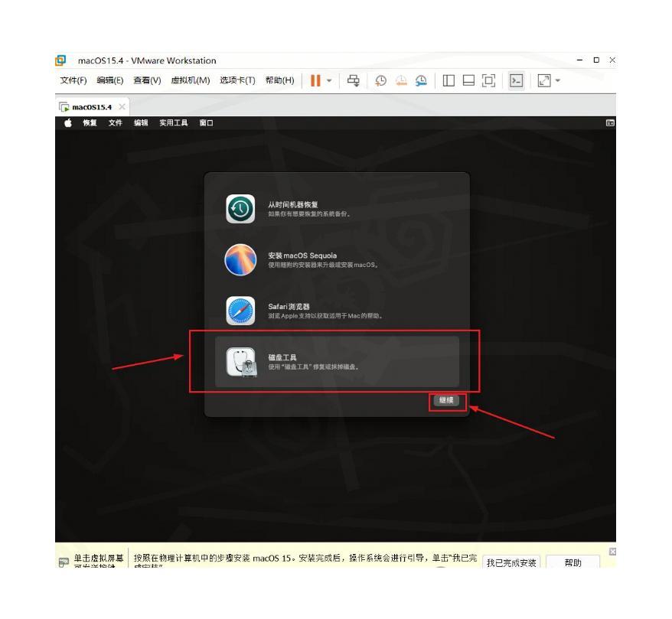Click the input source icon in macOS menu bar
This screenshot has width=672, height=619.
pyautogui.click(x=610, y=123)
